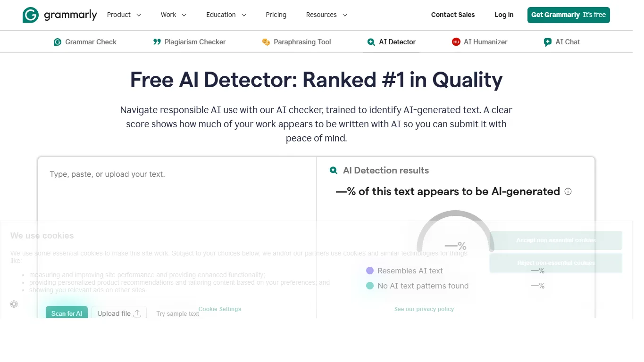Click the Upload file button
The width and height of the screenshot is (644, 362).
(x=119, y=313)
